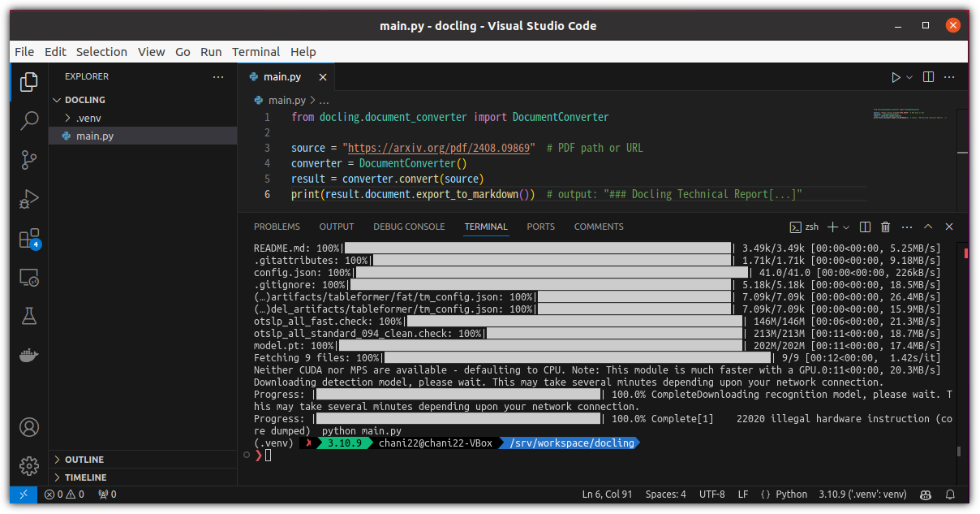Screen dimensions: 980x514
Task: Select the zsh terminal shell label
Action: tap(804, 227)
